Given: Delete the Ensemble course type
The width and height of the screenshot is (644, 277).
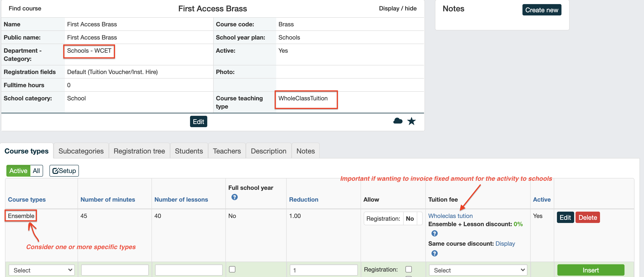Looking at the screenshot, I should 588,218.
